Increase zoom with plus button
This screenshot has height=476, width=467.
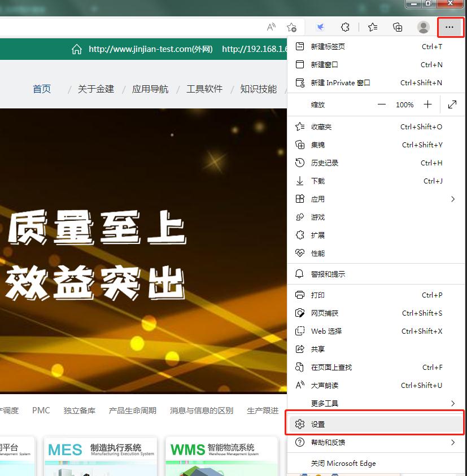pyautogui.click(x=427, y=104)
